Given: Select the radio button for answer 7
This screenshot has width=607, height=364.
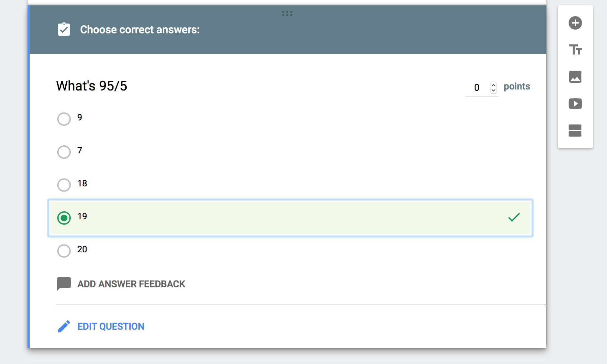Looking at the screenshot, I should [x=64, y=152].
